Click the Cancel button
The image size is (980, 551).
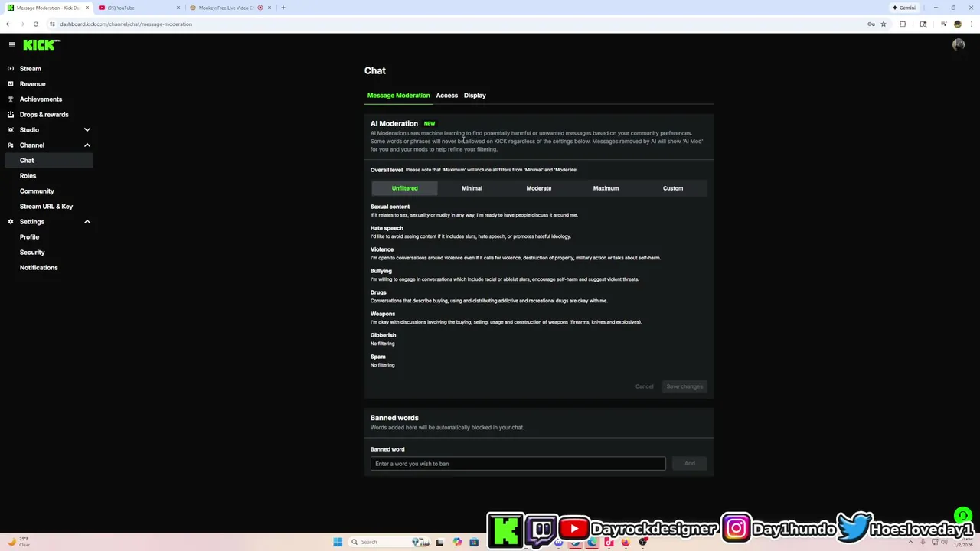(645, 386)
